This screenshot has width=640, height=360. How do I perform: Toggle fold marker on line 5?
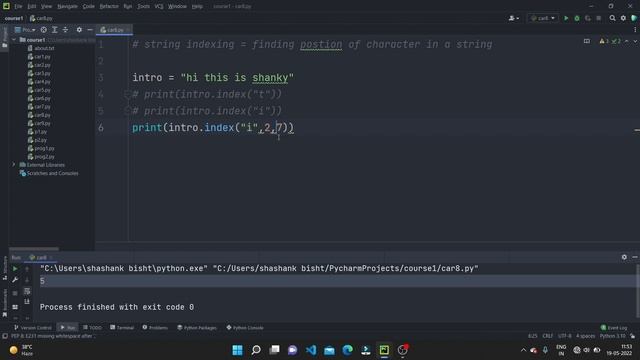127,111
